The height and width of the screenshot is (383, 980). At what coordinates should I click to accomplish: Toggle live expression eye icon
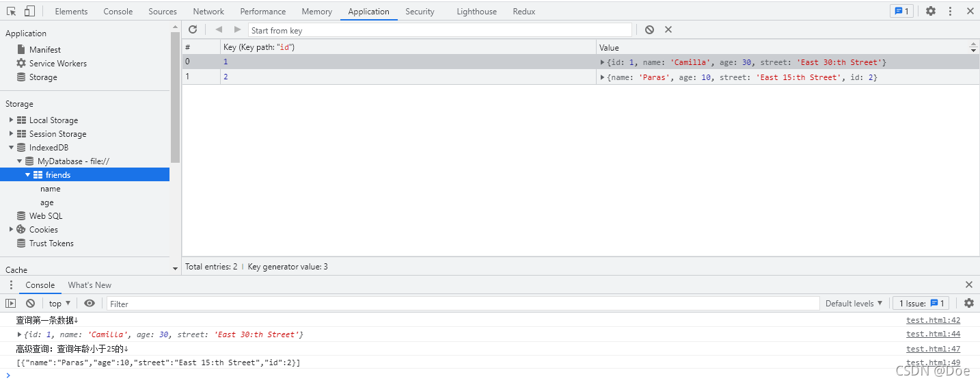90,303
